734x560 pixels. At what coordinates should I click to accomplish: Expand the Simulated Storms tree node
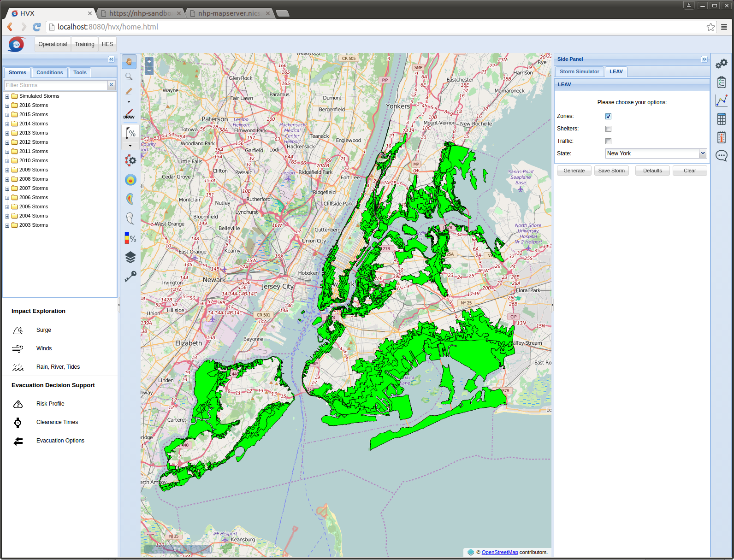7,96
